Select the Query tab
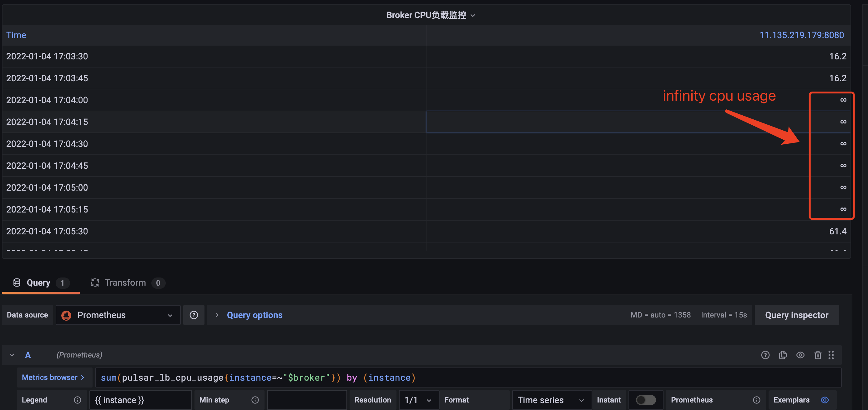 (x=38, y=282)
